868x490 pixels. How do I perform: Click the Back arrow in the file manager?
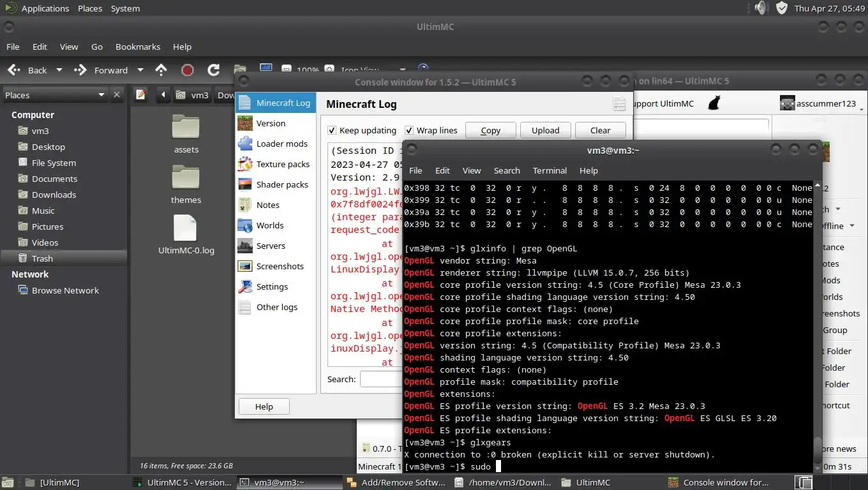click(27, 70)
